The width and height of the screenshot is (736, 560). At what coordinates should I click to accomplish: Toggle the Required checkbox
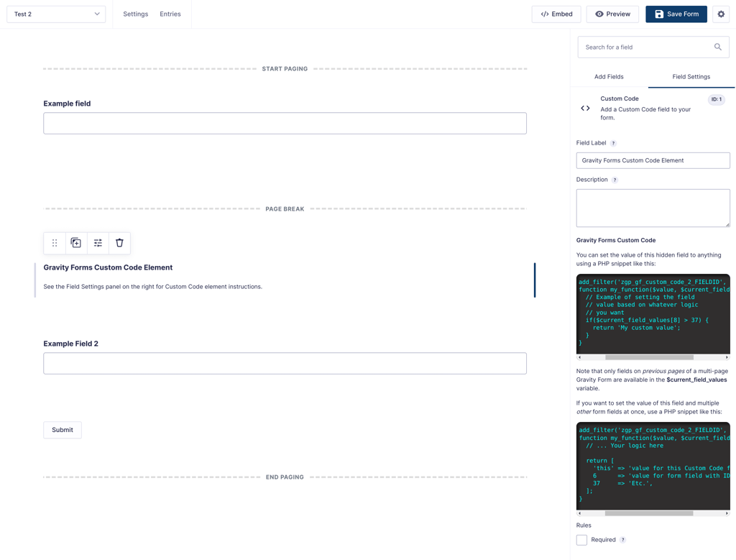[x=581, y=540]
